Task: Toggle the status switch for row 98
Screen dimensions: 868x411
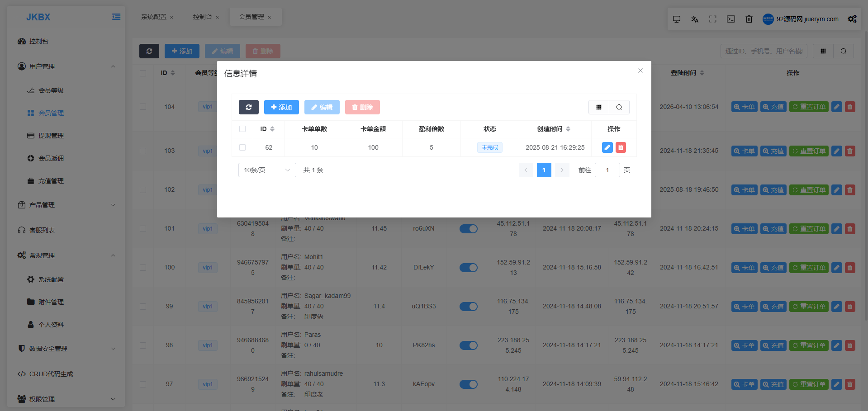Action: pos(469,345)
